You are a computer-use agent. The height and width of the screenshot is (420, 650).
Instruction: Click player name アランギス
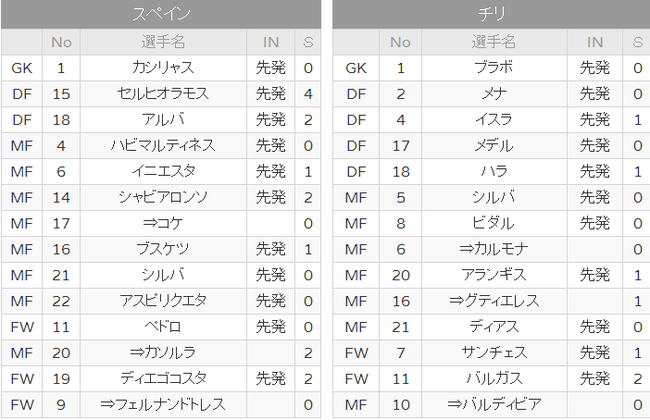click(x=494, y=275)
